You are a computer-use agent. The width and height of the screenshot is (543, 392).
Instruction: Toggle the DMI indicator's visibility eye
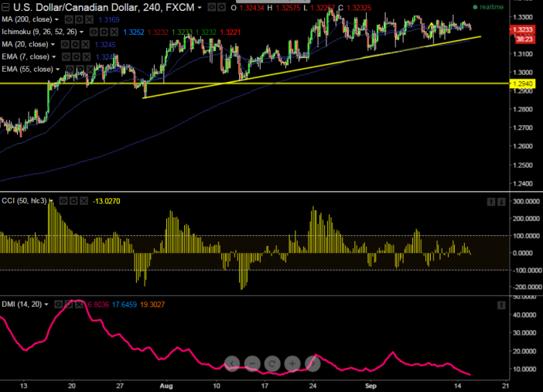point(59,305)
